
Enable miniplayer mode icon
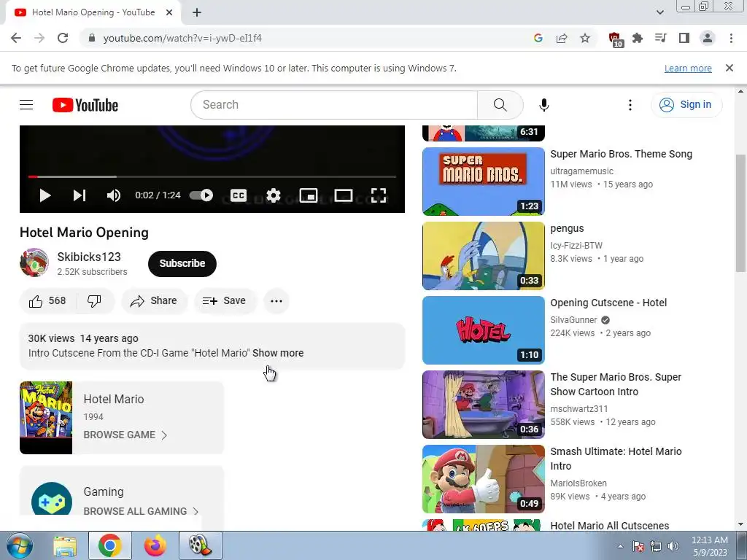pos(309,195)
